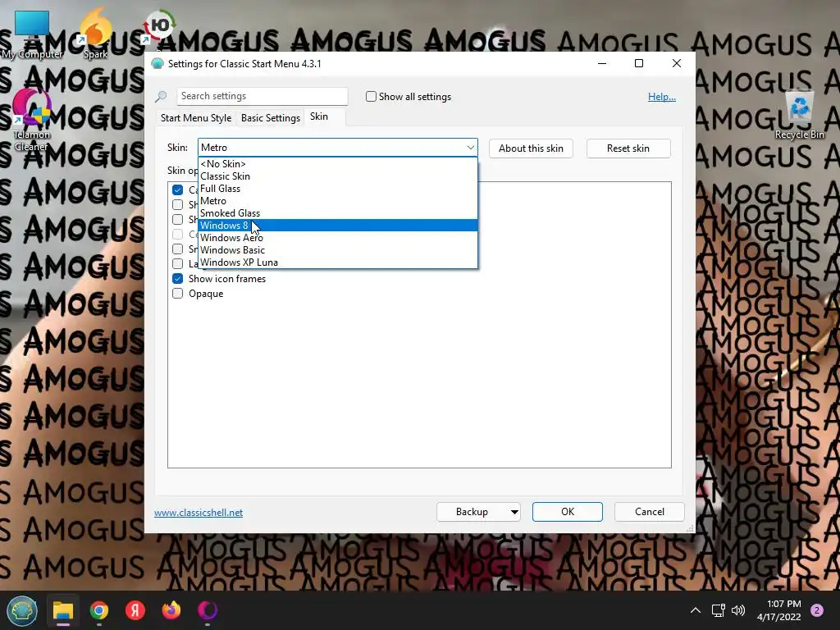840x630 pixels.
Task: Select Windows XP Luna skin
Action: pos(337,262)
